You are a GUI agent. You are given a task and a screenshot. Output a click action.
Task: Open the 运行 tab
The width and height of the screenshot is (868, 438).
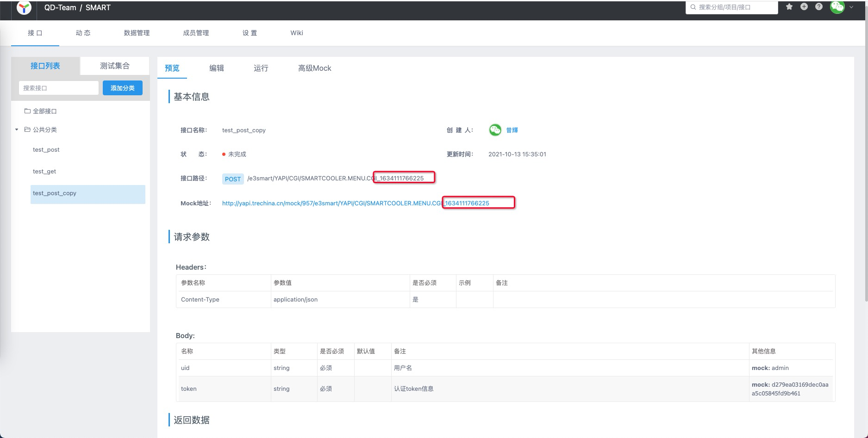pyautogui.click(x=261, y=68)
